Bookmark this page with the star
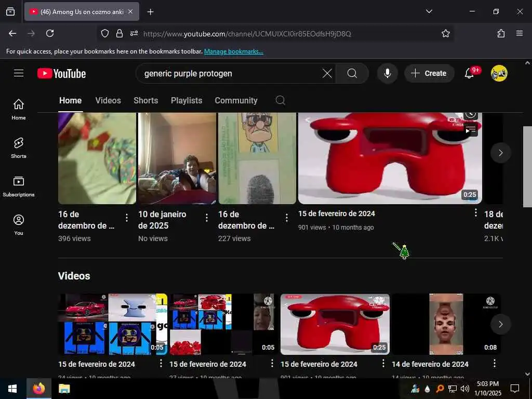Image resolution: width=532 pixels, height=399 pixels. click(x=445, y=33)
